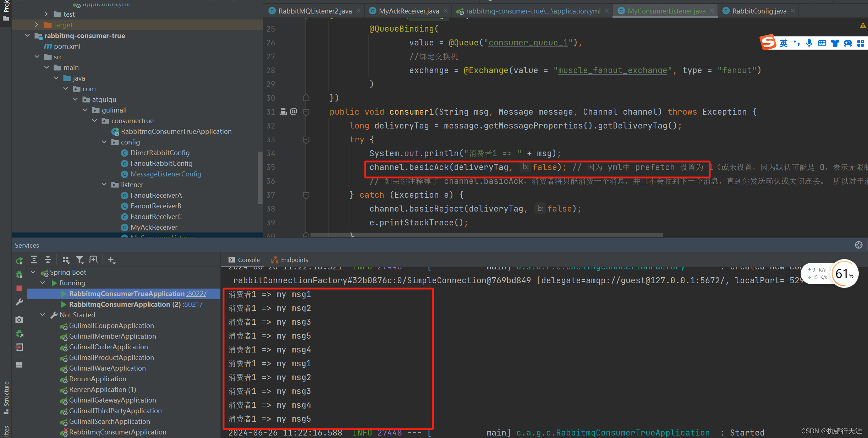Expand the target folder

(37, 25)
